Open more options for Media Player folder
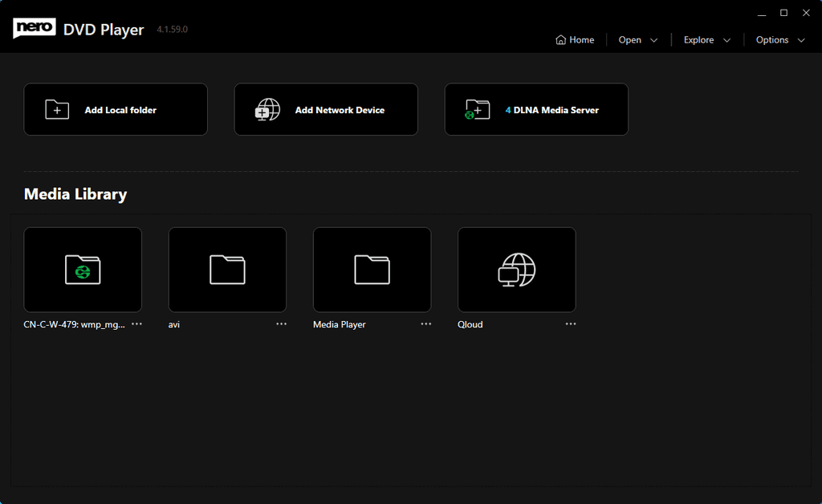822x504 pixels. (x=425, y=323)
